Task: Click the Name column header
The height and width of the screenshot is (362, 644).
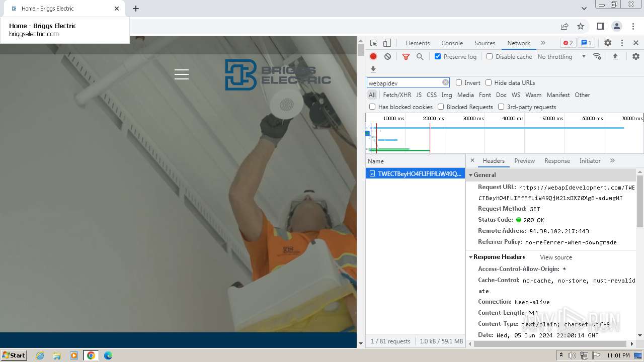Action: 415,161
